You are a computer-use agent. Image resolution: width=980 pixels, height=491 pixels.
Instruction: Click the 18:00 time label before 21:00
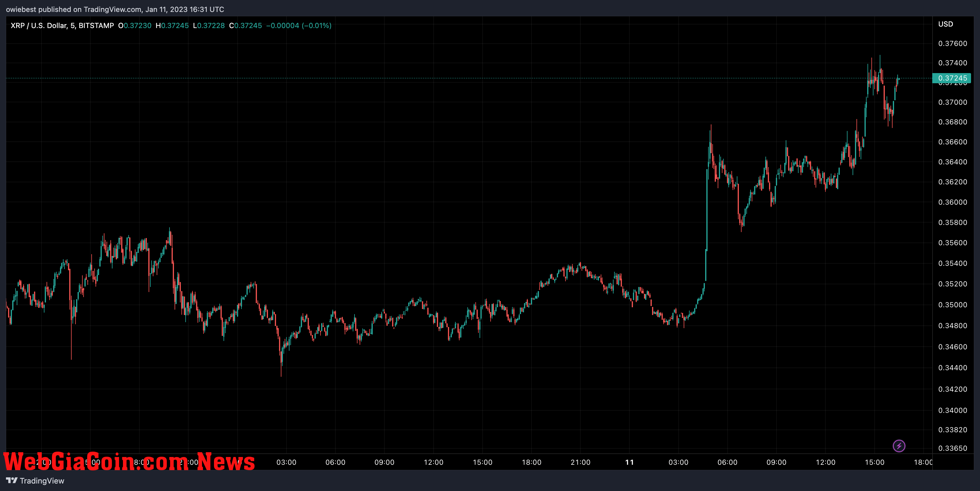[x=531, y=462]
